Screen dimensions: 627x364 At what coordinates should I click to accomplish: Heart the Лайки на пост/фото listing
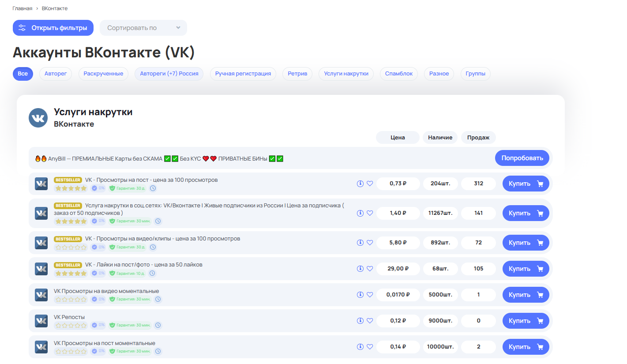point(370,269)
